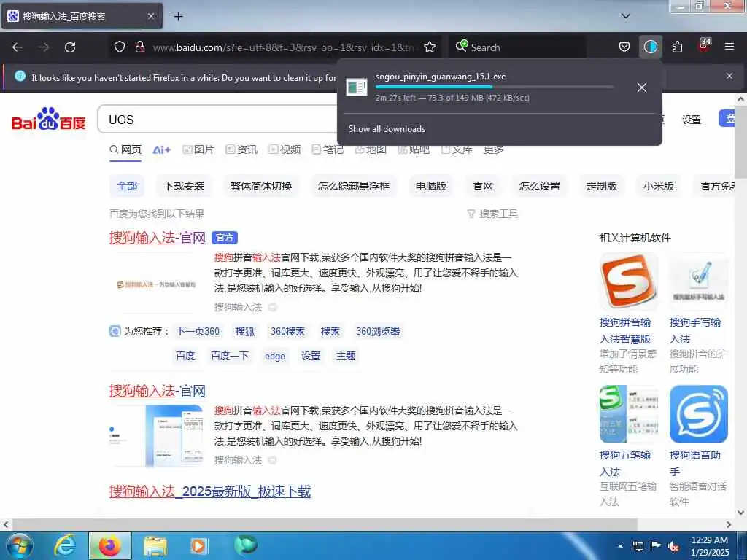Click the vertical scrollbar down arrow

coord(741,513)
